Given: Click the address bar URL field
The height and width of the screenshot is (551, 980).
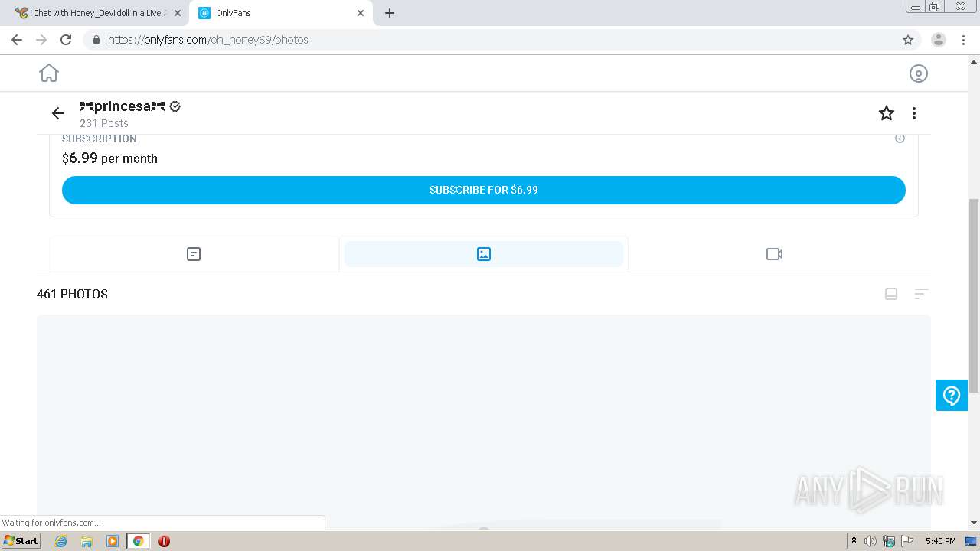Looking at the screenshot, I should (x=490, y=40).
